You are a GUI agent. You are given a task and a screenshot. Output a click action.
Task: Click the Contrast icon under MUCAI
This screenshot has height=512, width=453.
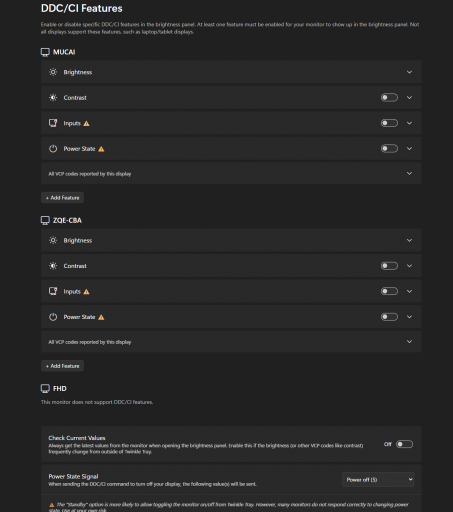(x=53, y=97)
